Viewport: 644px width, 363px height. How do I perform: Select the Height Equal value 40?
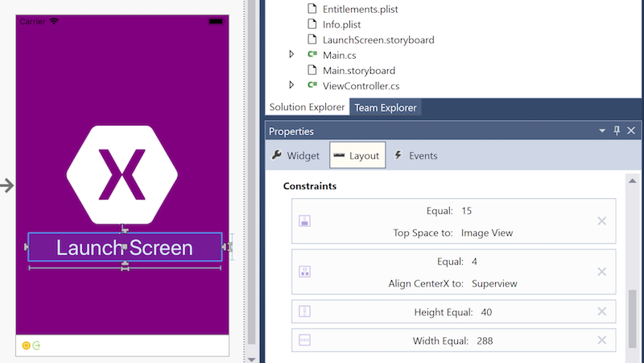[486, 312]
